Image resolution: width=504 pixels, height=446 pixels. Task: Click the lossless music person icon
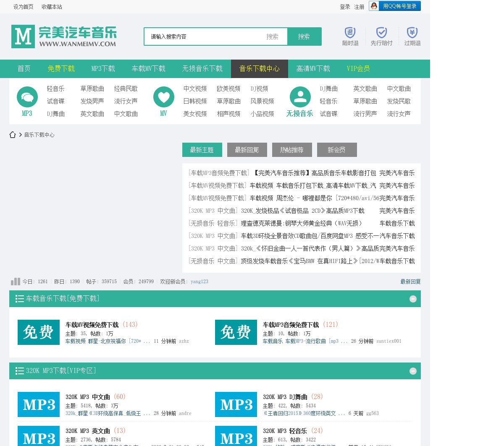point(300,97)
